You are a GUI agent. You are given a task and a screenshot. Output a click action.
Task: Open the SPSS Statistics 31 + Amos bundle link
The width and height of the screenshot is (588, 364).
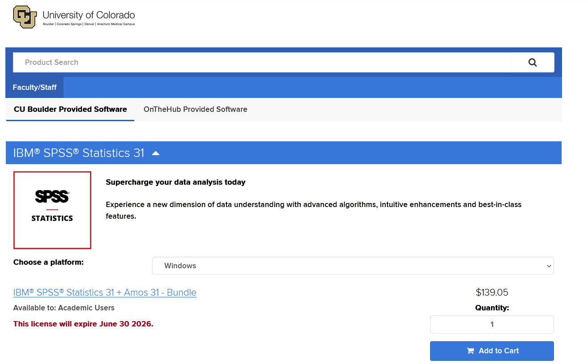[x=105, y=292]
